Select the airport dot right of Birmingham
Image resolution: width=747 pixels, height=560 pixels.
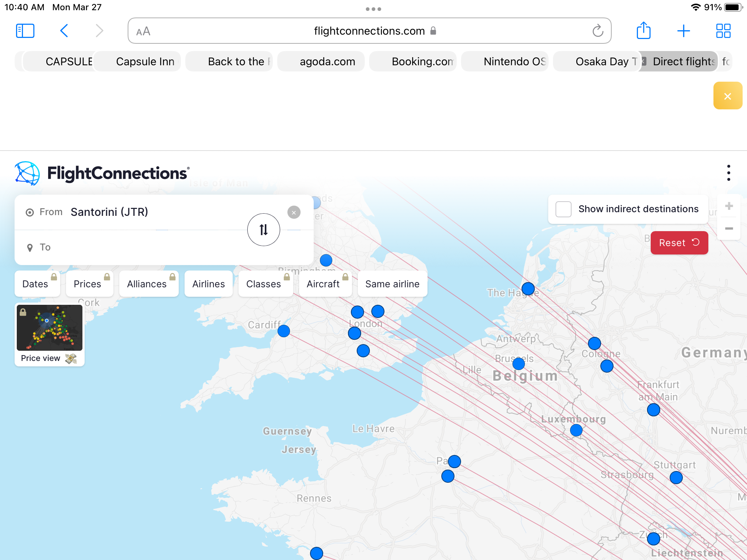click(x=326, y=260)
